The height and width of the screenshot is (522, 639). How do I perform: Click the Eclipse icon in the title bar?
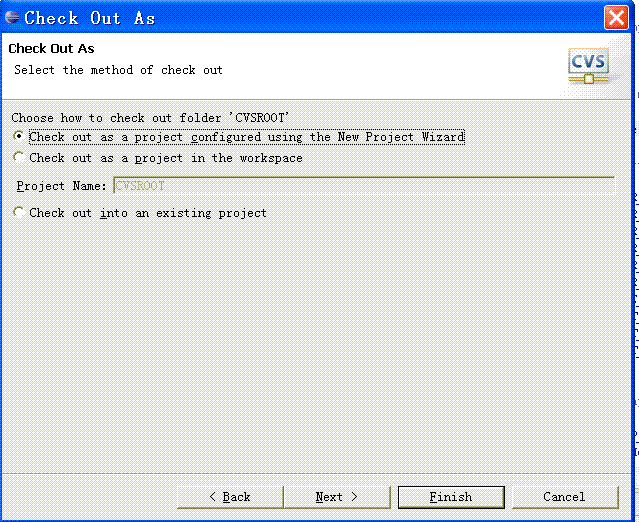click(x=12, y=17)
